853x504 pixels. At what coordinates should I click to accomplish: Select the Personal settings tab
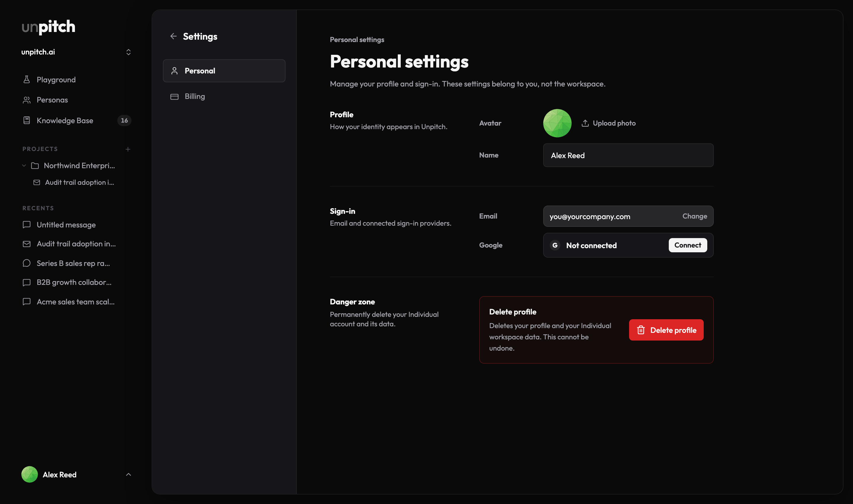coord(224,71)
